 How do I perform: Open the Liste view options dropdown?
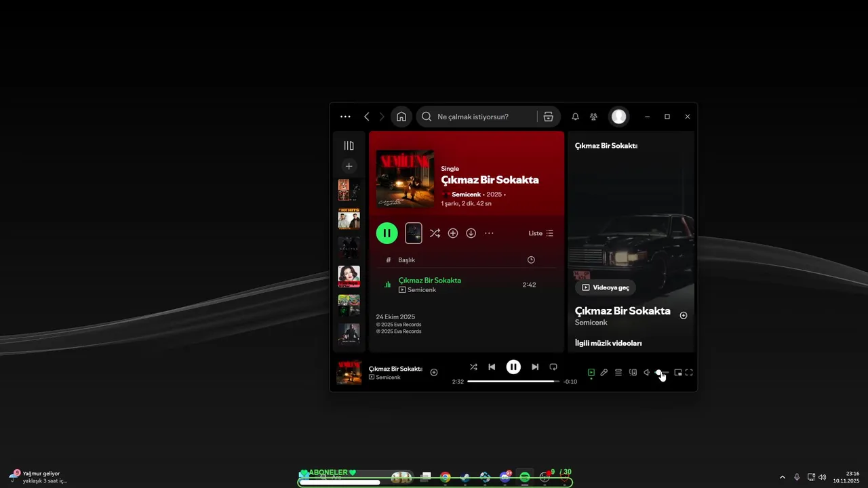point(541,233)
